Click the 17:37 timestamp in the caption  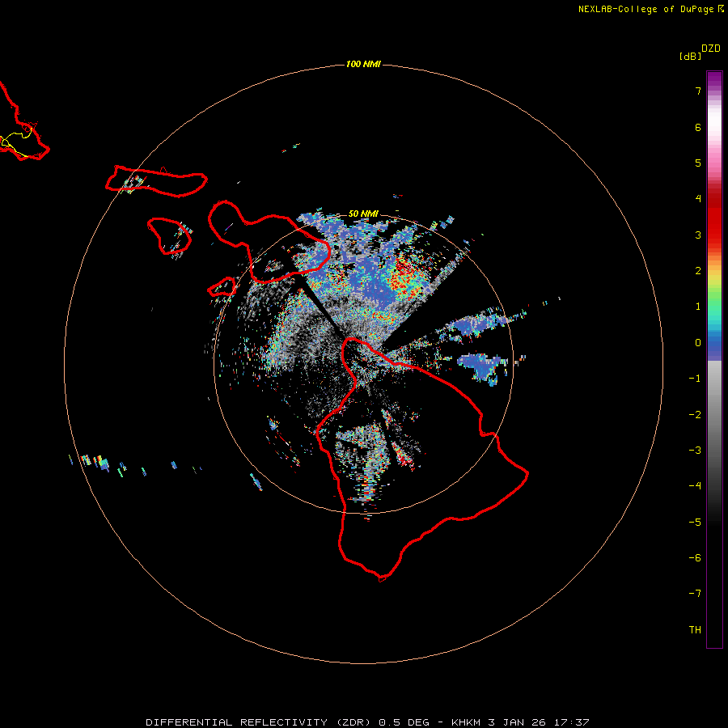pyautogui.click(x=574, y=722)
